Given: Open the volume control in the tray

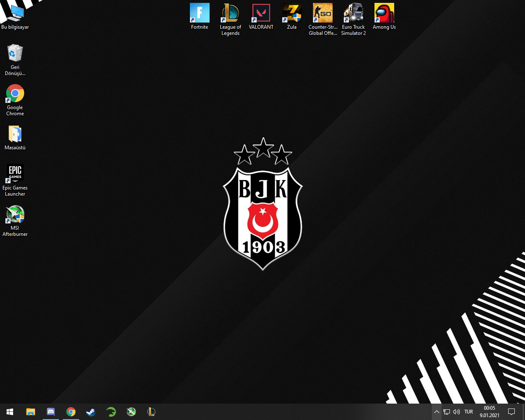Looking at the screenshot, I should tap(457, 412).
